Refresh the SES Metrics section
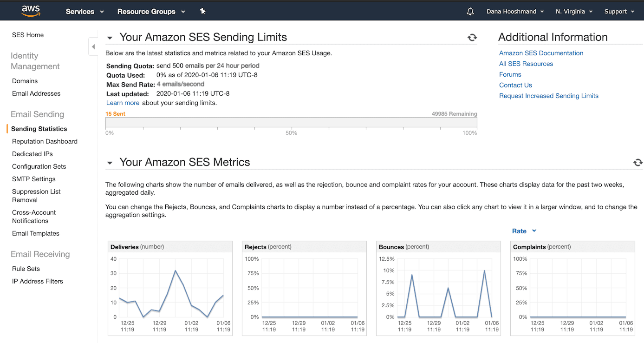Viewport: 644px width, 343px height. tap(638, 162)
